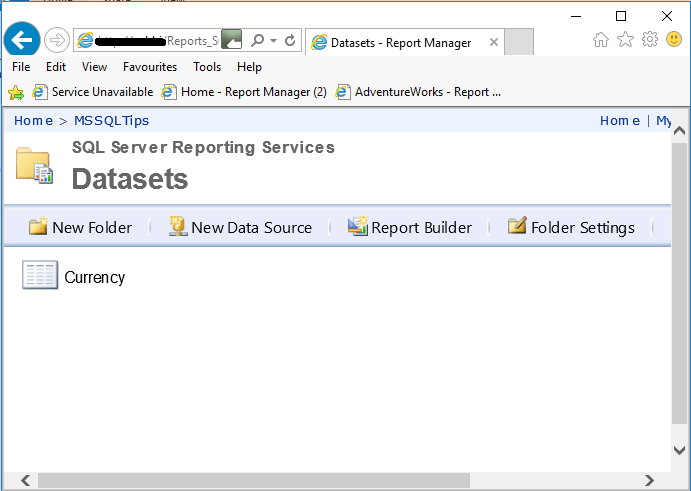Click the add to favourites bar star icon
691x491 pixels.
(x=16, y=92)
